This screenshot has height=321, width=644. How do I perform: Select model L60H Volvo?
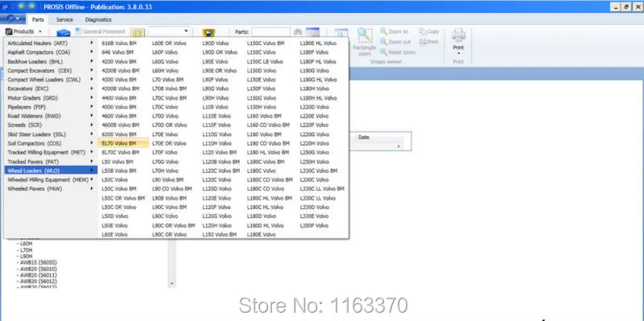(165, 71)
